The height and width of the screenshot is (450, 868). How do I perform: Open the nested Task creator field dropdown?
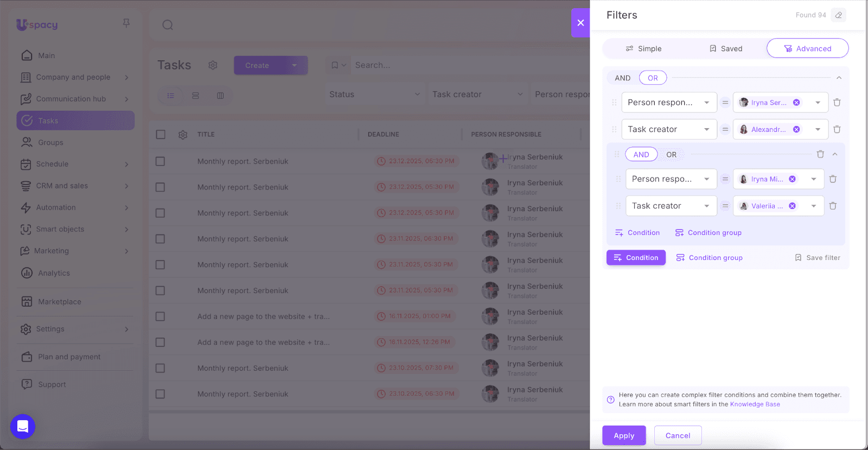[x=671, y=206]
